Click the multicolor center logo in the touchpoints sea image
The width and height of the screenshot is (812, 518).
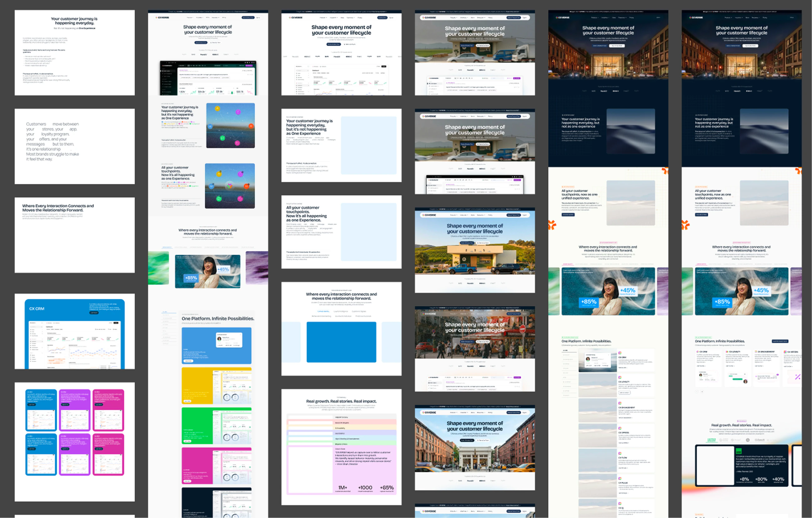(x=230, y=186)
